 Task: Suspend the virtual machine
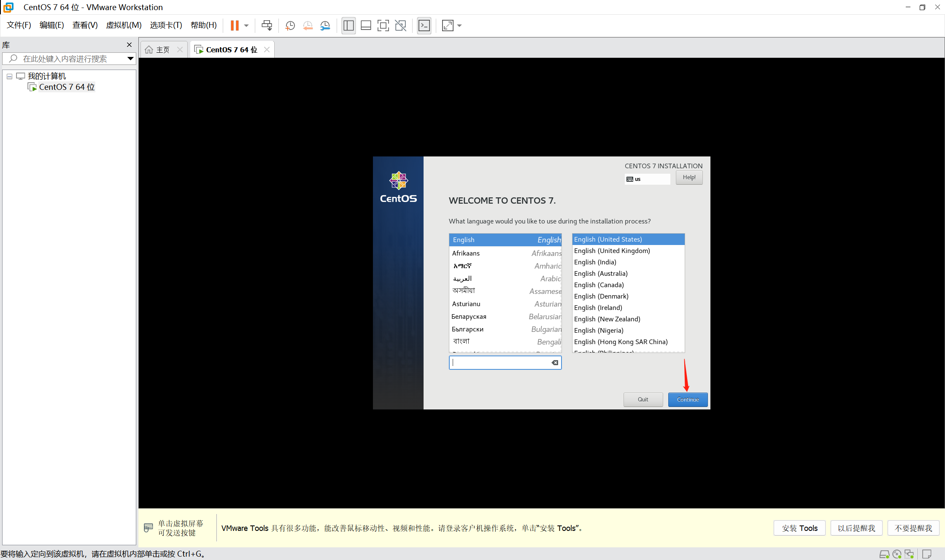[x=234, y=25]
